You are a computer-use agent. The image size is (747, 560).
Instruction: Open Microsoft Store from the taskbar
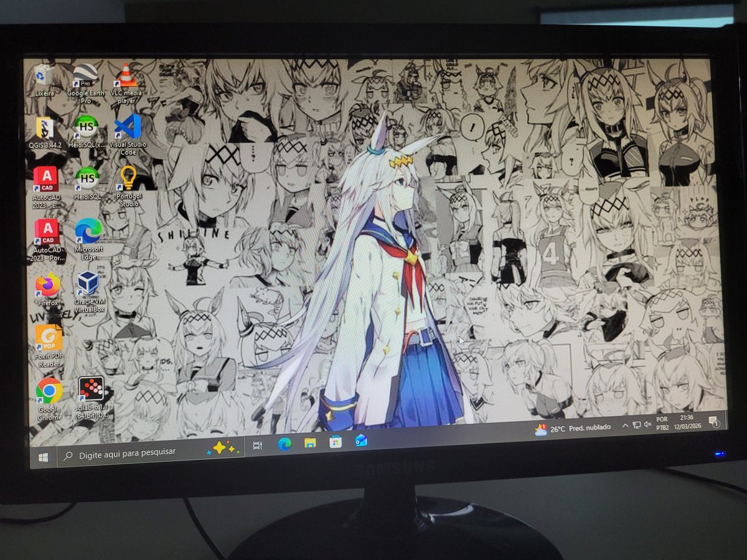(x=336, y=442)
